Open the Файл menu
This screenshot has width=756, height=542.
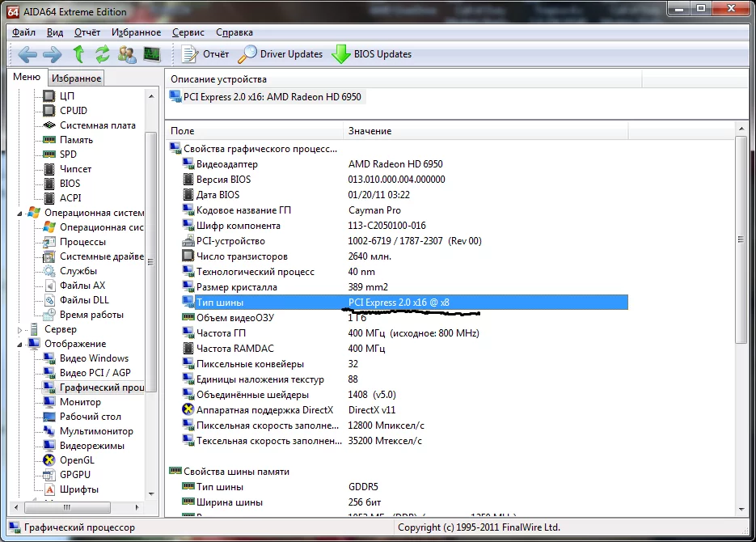(x=23, y=32)
